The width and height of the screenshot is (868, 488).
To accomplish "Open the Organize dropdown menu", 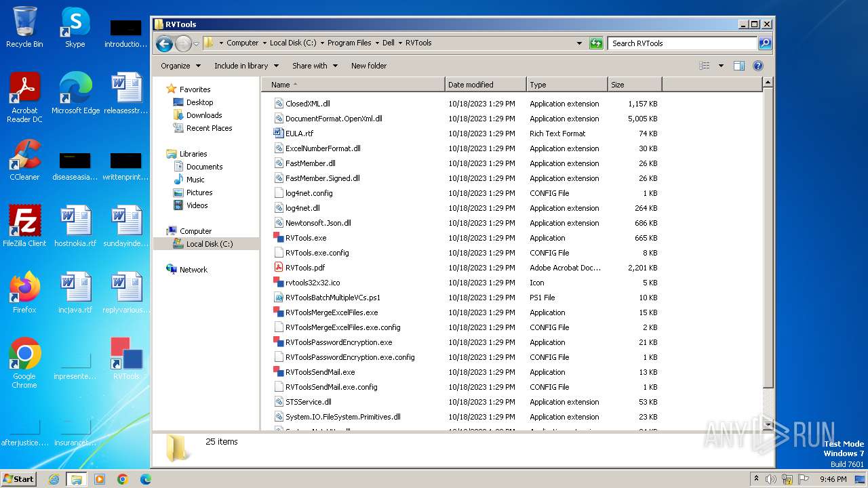I will pyautogui.click(x=180, y=66).
